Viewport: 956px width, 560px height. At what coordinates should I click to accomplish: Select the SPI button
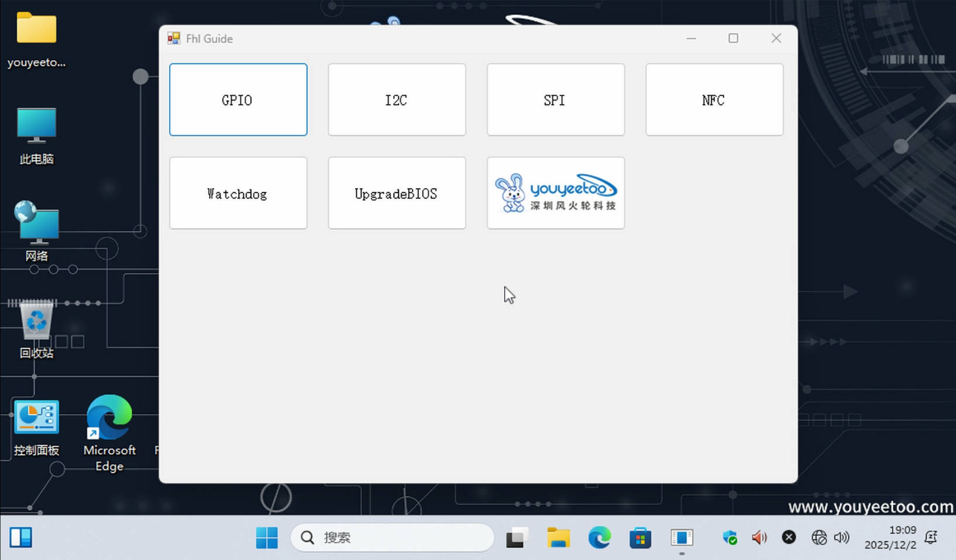pos(555,100)
